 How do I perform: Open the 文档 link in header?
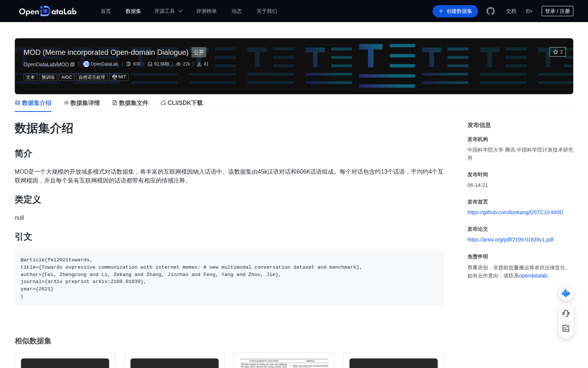coord(511,11)
